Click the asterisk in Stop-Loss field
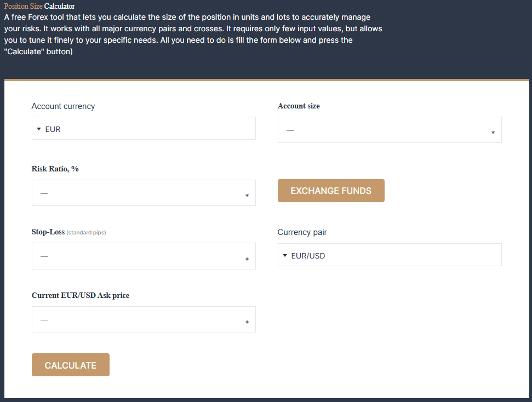532x402 pixels. 247,259
